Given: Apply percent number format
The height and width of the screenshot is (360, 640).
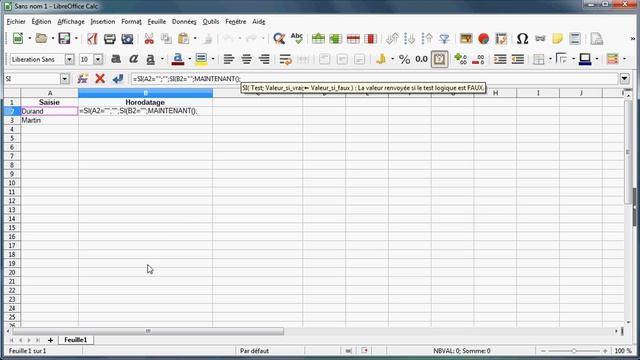Looking at the screenshot, I should (404, 59).
